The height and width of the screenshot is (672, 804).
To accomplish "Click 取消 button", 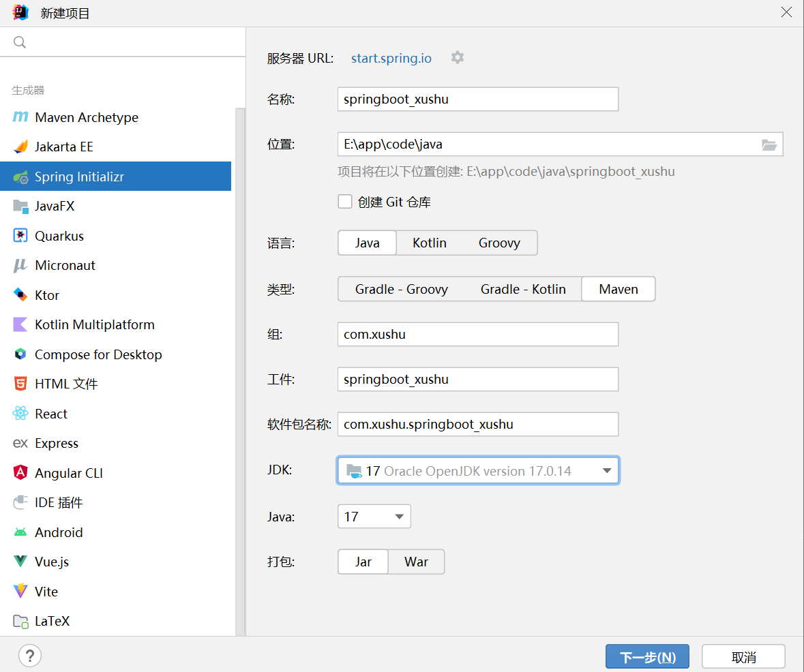I will (x=743, y=656).
